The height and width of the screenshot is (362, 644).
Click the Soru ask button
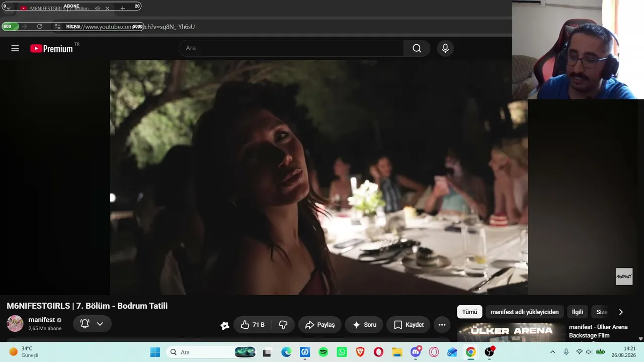click(364, 325)
